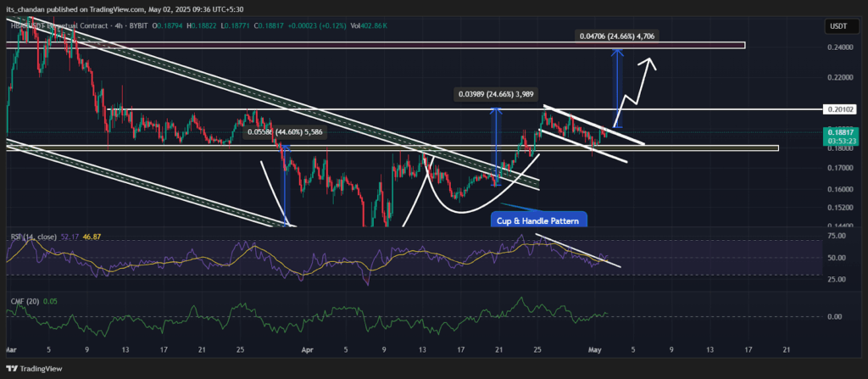
Task: Click the 'RSI (14, close)' indicator title
Action: tap(33, 237)
